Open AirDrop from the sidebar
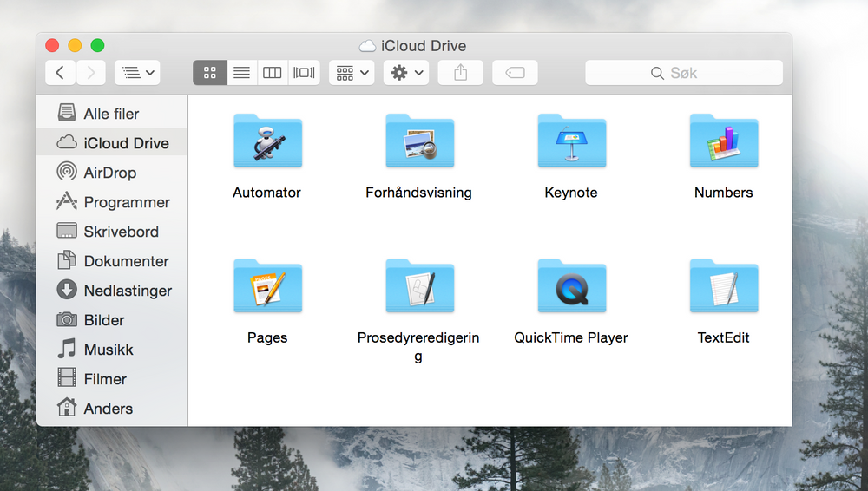The width and height of the screenshot is (868, 491). point(112,172)
